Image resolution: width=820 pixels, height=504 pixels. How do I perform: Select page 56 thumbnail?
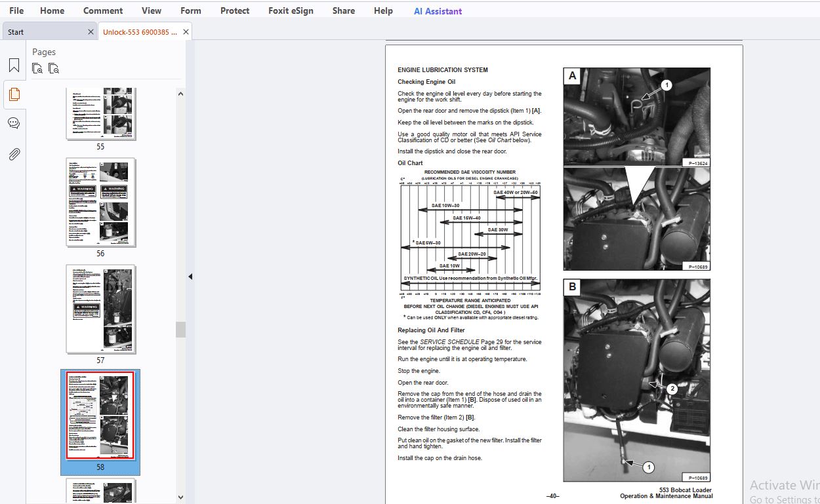tap(100, 203)
